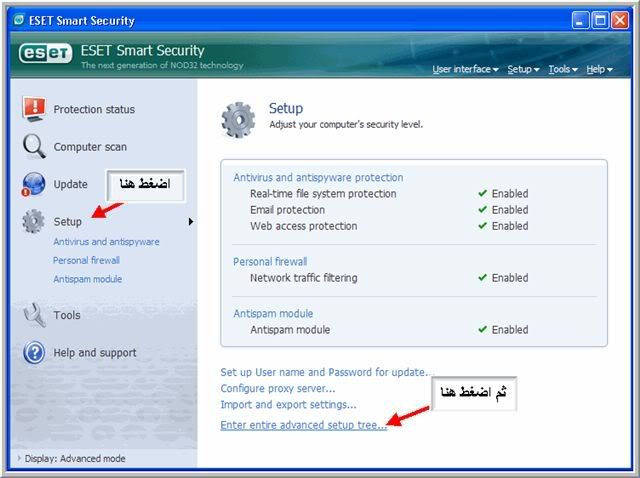
Task: Toggle Antispam module Enabled status
Action: tap(503, 330)
